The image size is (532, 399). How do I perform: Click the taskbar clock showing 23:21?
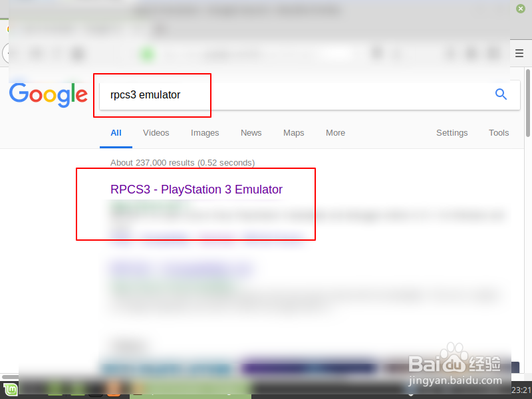click(x=521, y=390)
